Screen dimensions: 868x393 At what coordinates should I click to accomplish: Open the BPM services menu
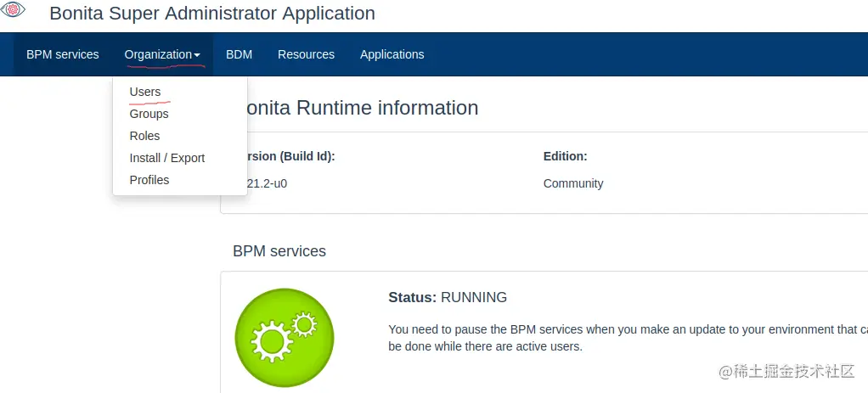pos(63,54)
